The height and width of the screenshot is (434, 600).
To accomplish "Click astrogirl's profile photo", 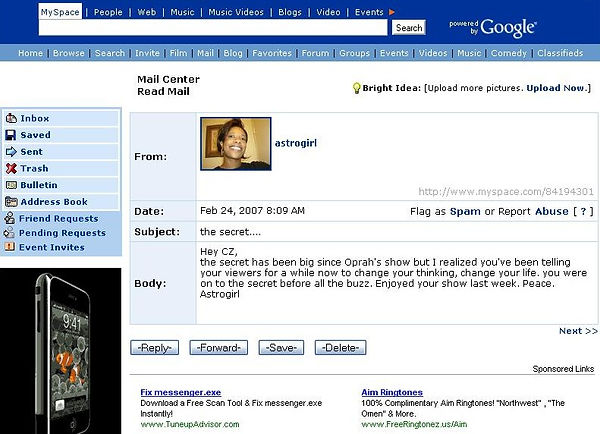I will click(x=236, y=144).
